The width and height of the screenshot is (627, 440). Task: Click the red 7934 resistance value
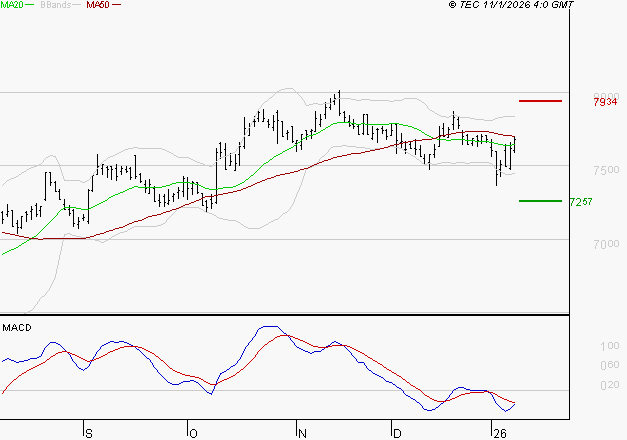(x=605, y=102)
